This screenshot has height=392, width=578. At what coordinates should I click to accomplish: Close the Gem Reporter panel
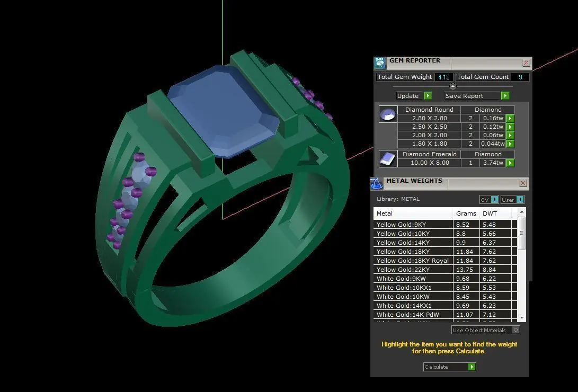coord(526,63)
